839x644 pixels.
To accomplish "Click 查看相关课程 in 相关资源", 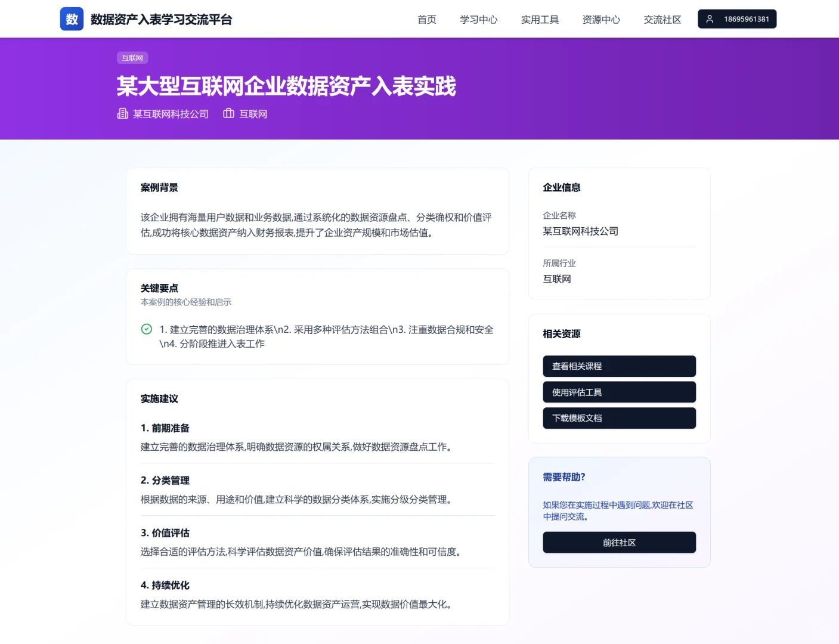I will pyautogui.click(x=619, y=366).
